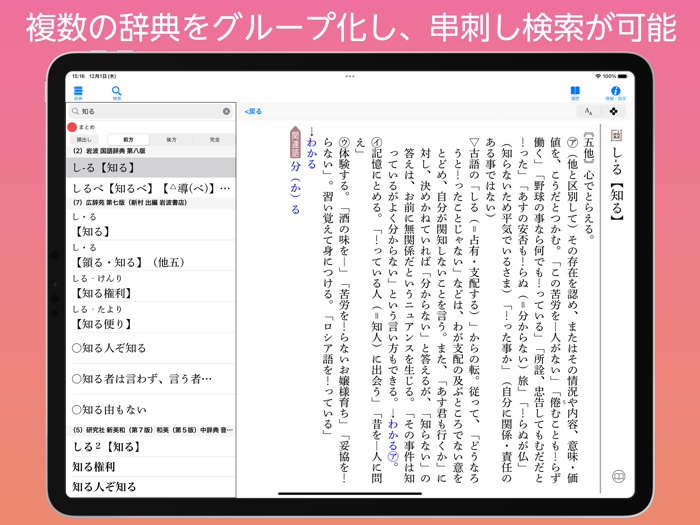Screen dimensions: 700x525
Task: Open the entry 【知る権利】
Action: pyautogui.click(x=150, y=286)
